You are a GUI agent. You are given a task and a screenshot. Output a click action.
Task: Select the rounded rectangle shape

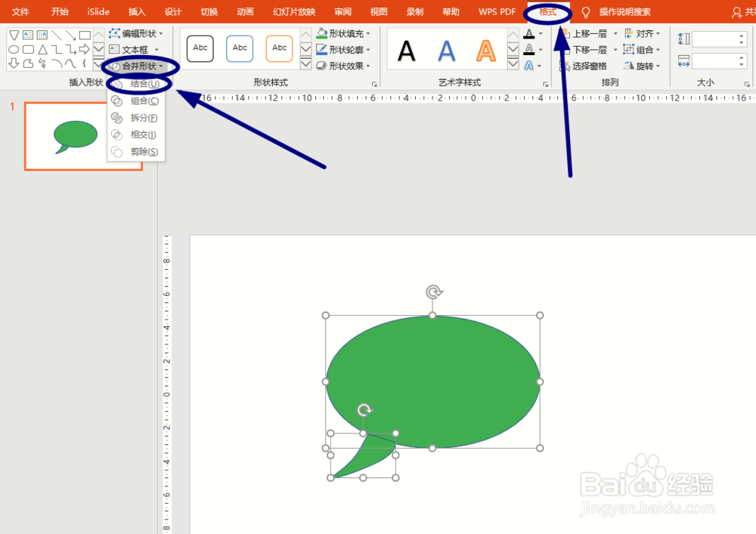click(x=29, y=49)
